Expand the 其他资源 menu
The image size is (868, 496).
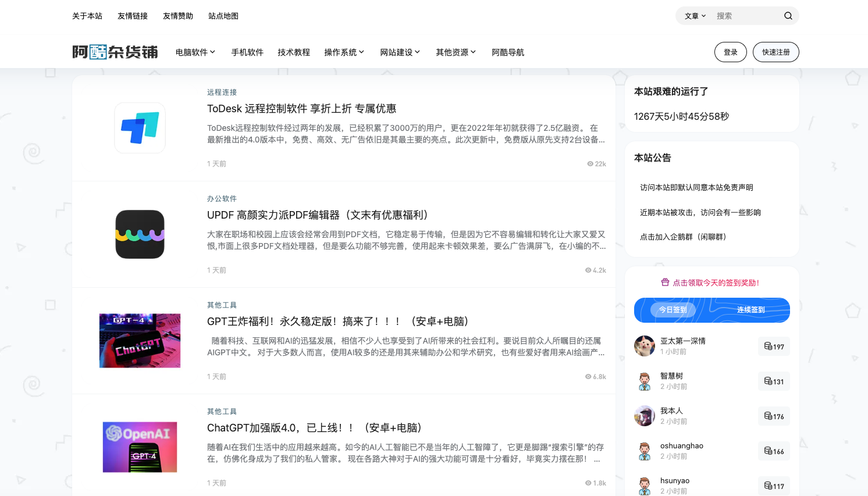(456, 52)
